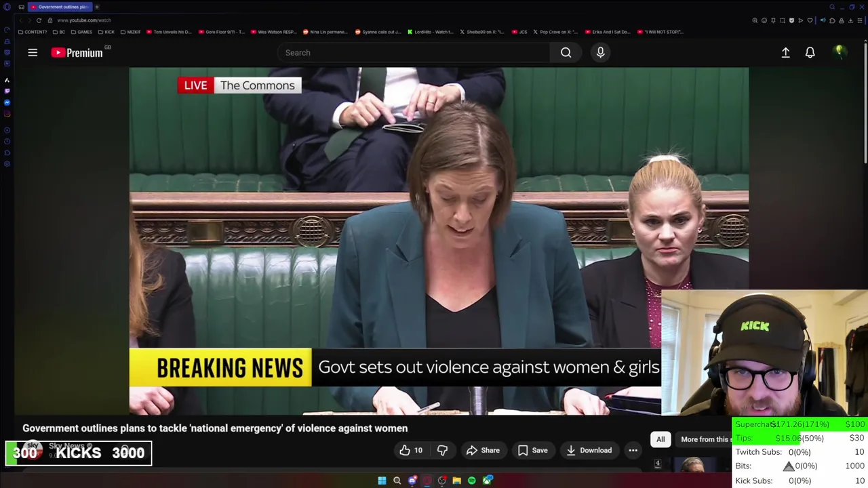Open Windows taskbar search
868x488 pixels.
[397, 481]
